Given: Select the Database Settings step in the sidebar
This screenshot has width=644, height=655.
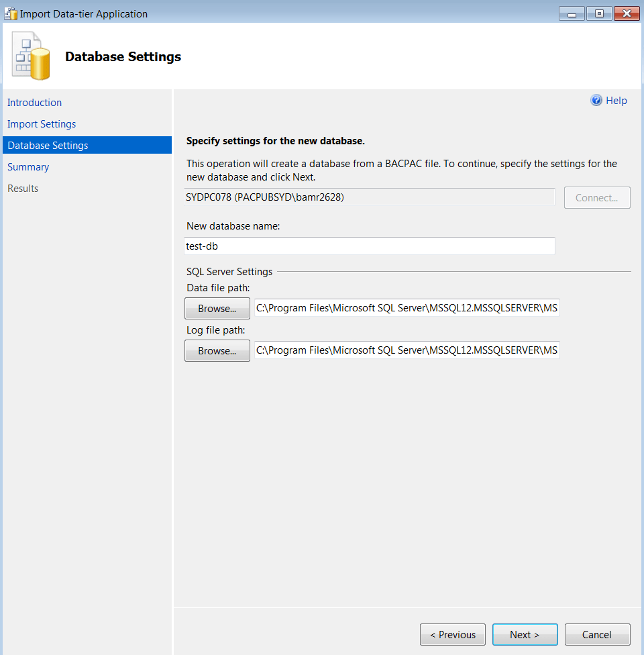Looking at the screenshot, I should point(48,146).
